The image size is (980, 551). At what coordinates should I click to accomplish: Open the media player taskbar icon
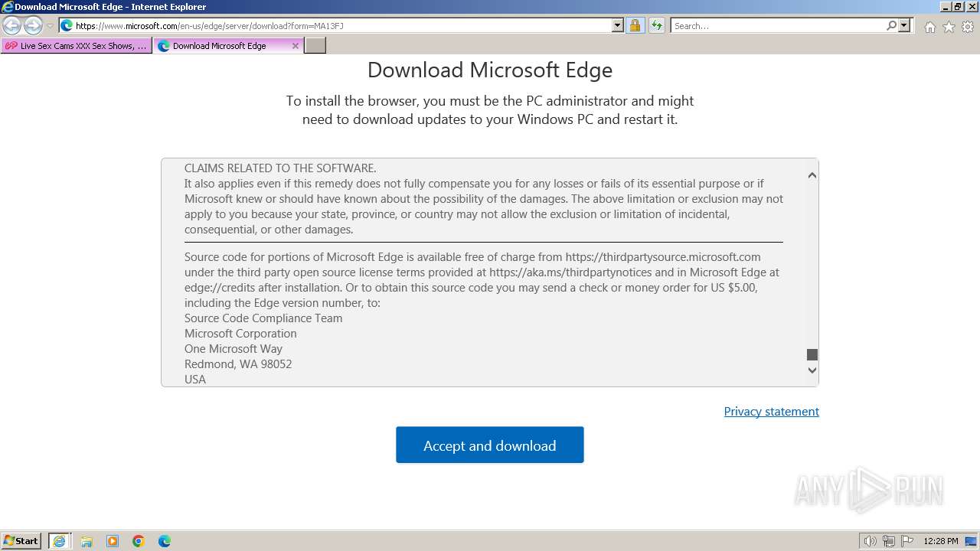[113, 541]
